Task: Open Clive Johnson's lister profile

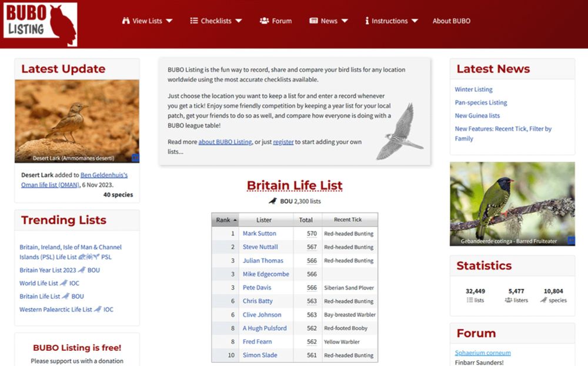Action: point(262,315)
